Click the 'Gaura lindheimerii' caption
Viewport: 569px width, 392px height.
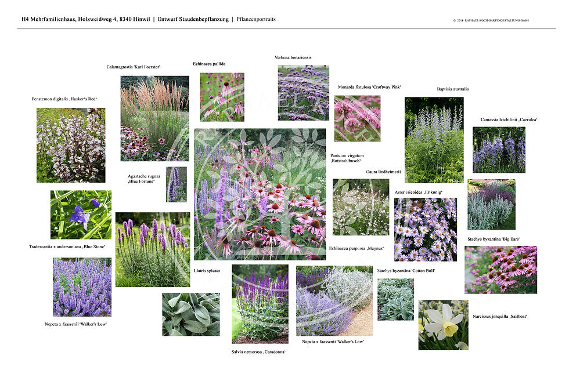(x=383, y=172)
